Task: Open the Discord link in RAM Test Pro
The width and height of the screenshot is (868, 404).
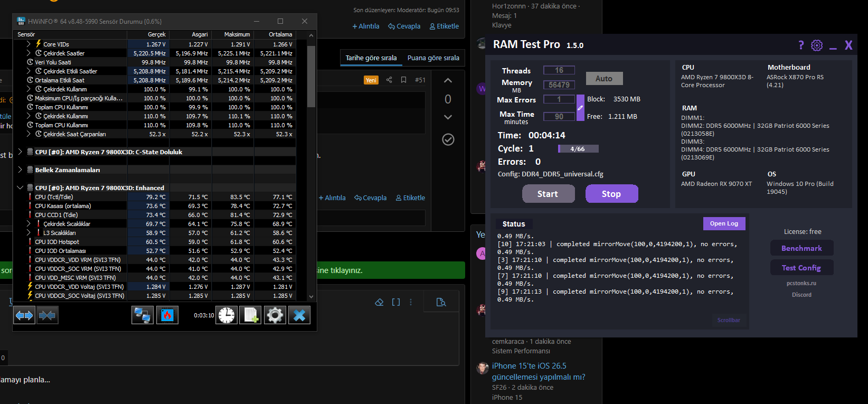Action: [x=801, y=295]
